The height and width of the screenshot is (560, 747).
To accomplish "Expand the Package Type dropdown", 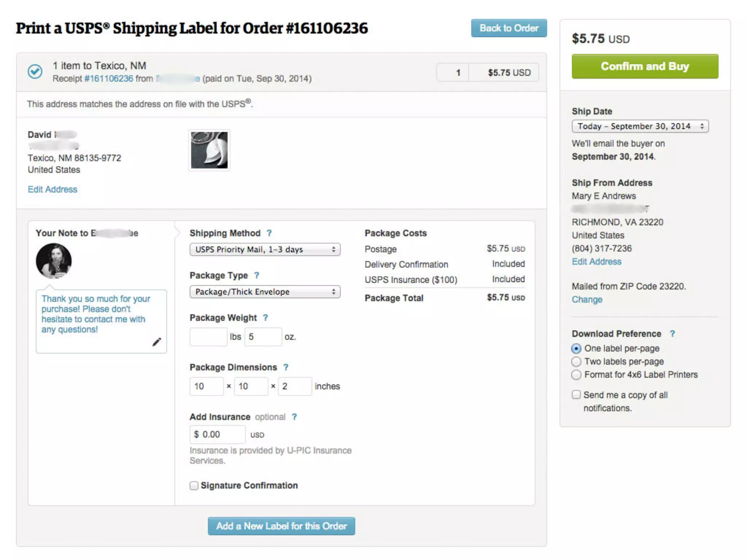I will pos(265,292).
